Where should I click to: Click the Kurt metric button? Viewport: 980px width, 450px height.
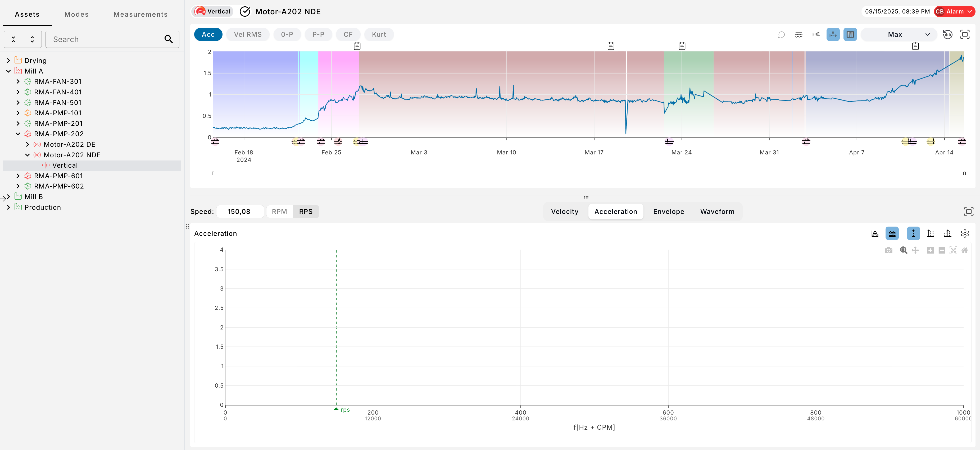pos(379,35)
